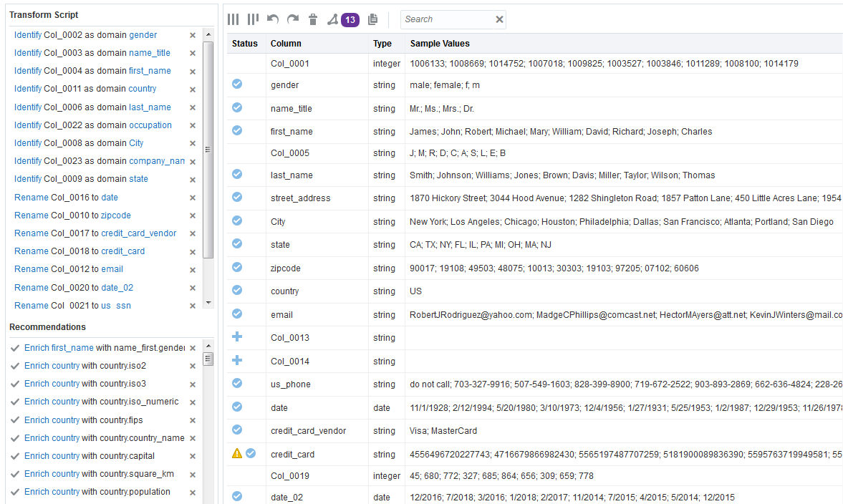Accept Enrich country with country.square_km checkmark

(x=15, y=474)
